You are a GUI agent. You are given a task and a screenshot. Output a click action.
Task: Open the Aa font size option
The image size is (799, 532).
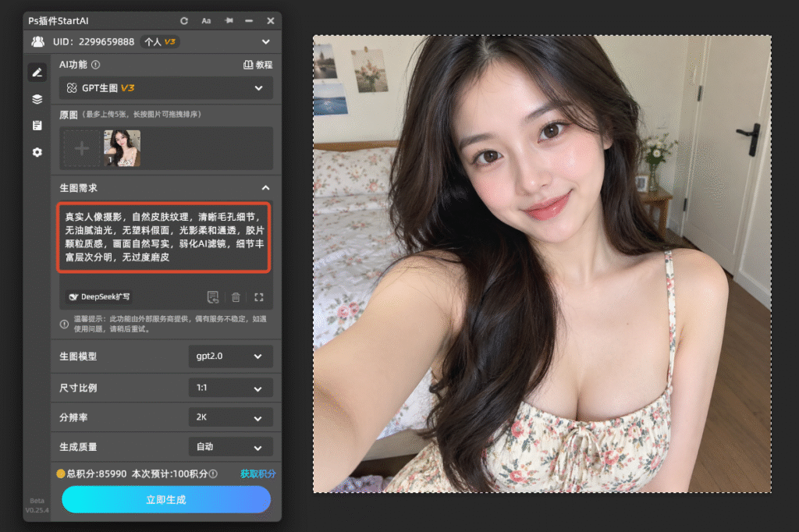coord(206,21)
